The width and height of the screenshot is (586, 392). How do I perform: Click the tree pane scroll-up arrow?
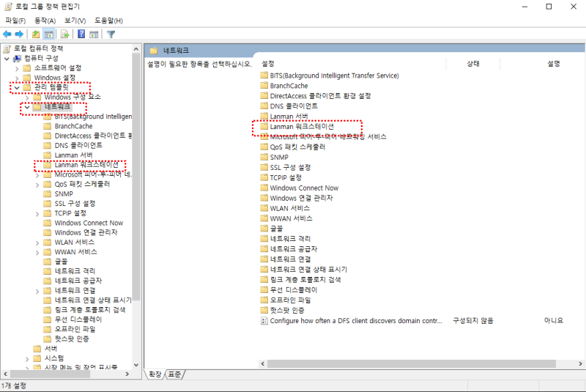[x=136, y=49]
